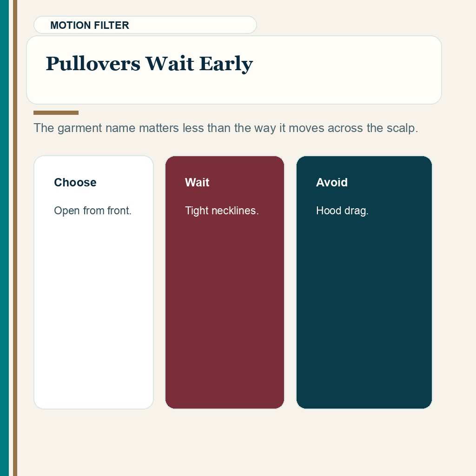Click the teal vertical stripe at left edge
This screenshot has height=476, width=476.
tap(4, 238)
